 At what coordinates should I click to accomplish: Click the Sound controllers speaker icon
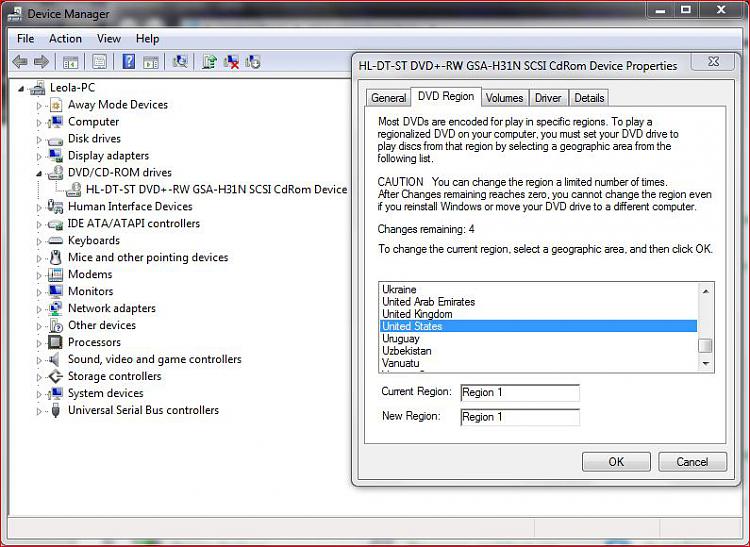pos(55,359)
